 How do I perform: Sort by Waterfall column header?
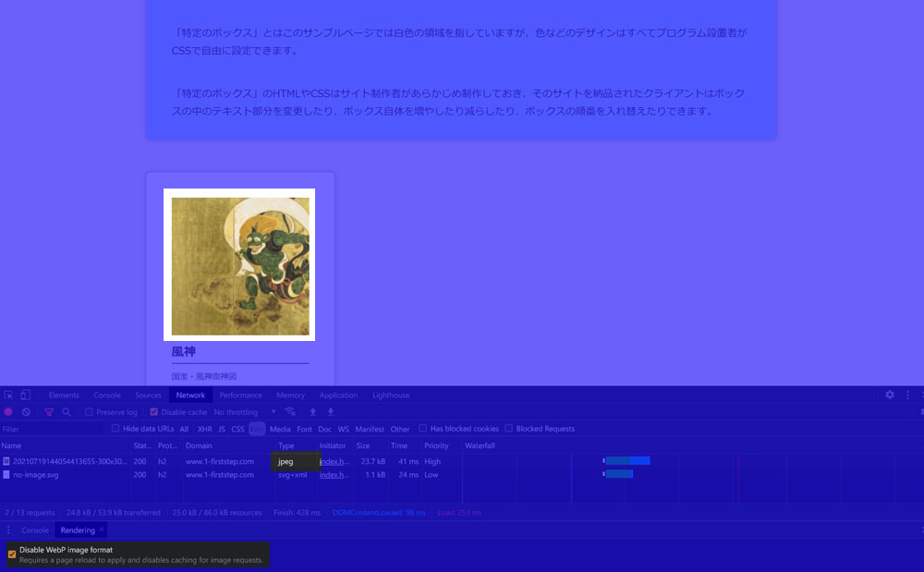click(693, 446)
